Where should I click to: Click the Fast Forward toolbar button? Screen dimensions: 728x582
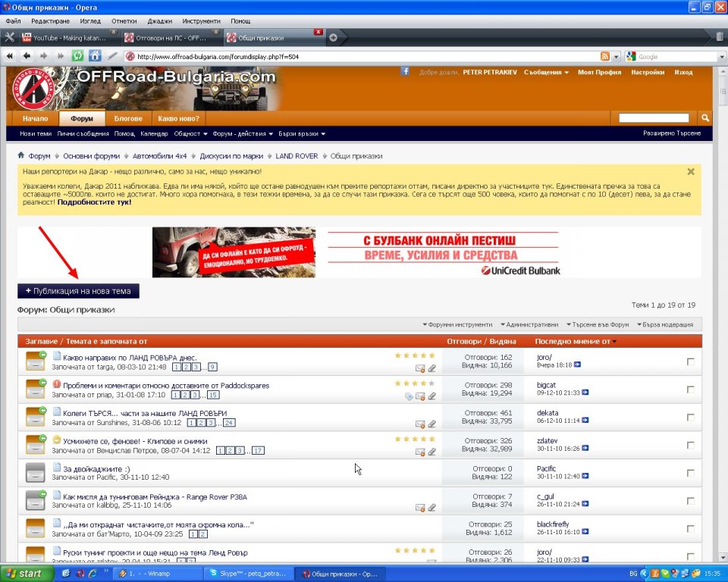(61, 56)
